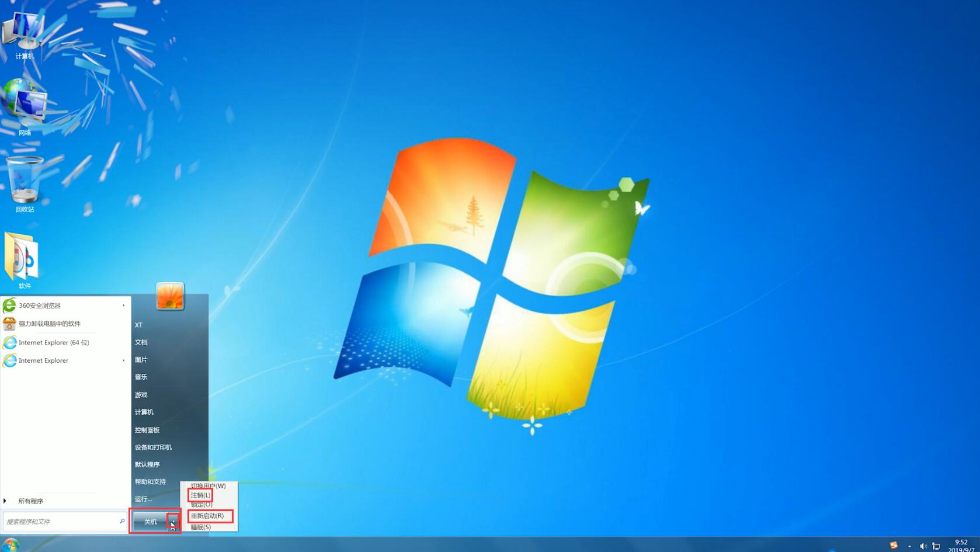The width and height of the screenshot is (980, 552).
Task: Open 游戏 games link
Action: pyautogui.click(x=141, y=395)
